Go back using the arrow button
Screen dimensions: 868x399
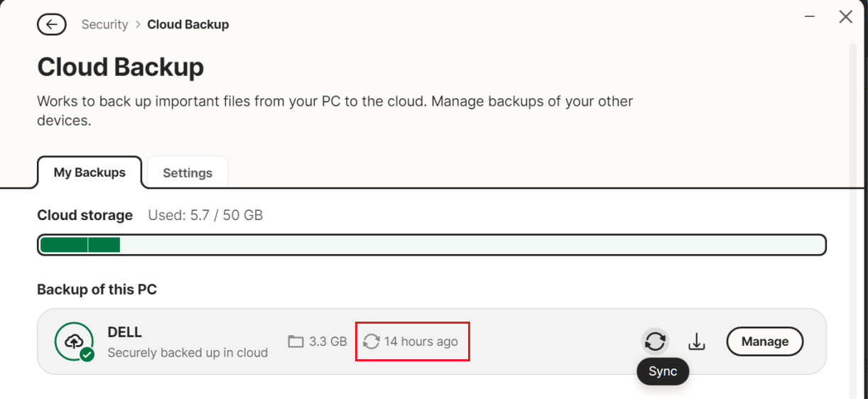tap(51, 24)
